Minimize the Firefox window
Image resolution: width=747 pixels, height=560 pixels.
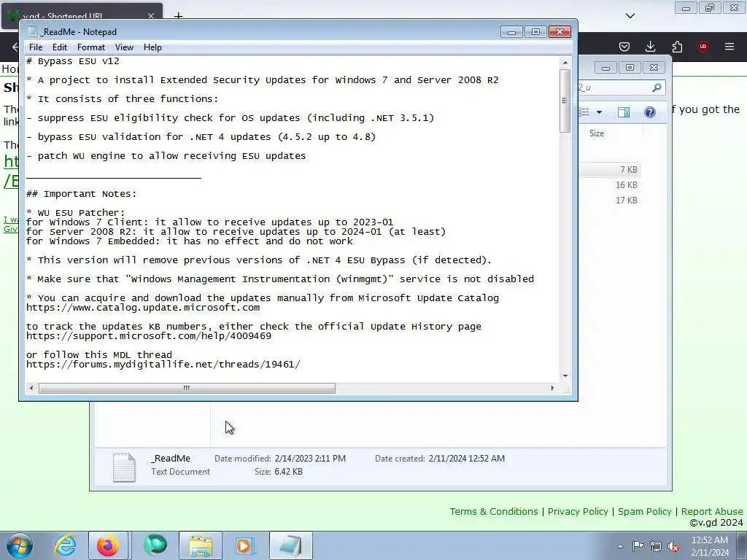[x=686, y=8]
